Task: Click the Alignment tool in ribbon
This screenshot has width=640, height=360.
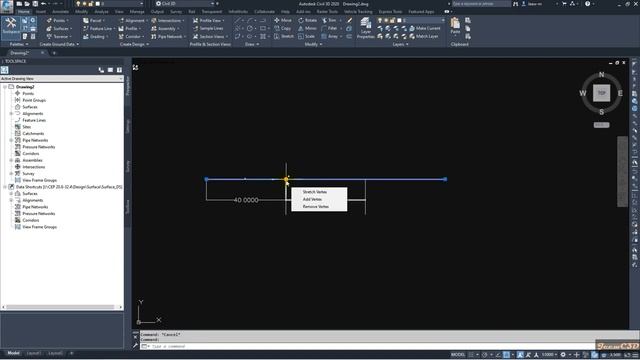Action: (132, 20)
